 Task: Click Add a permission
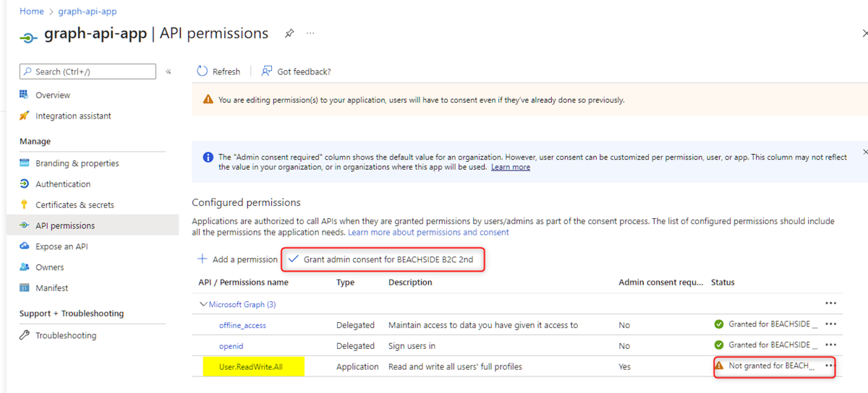245,259
